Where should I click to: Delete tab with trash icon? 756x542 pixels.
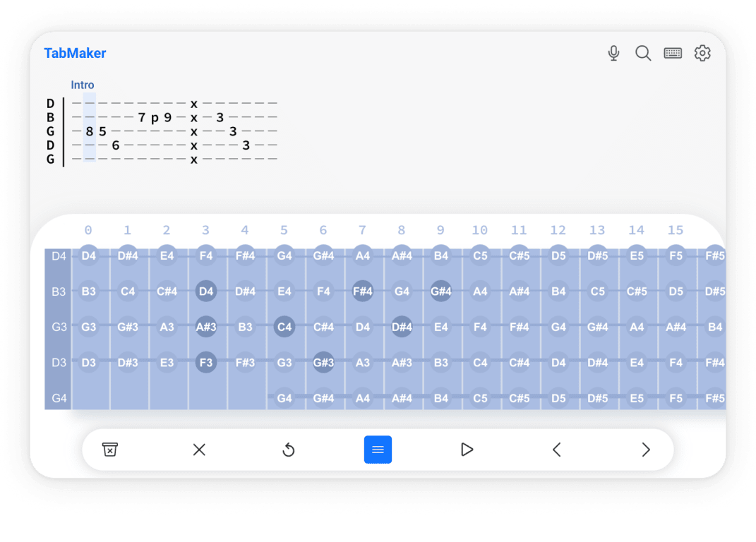110,450
